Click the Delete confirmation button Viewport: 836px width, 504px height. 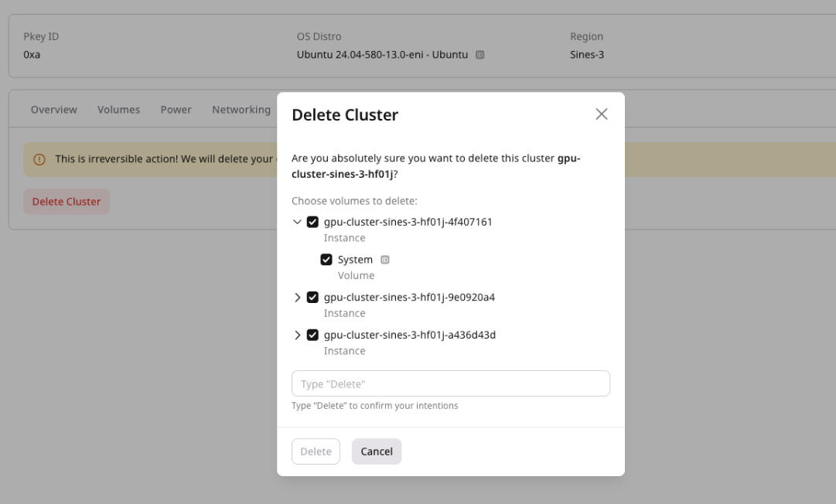click(x=316, y=451)
